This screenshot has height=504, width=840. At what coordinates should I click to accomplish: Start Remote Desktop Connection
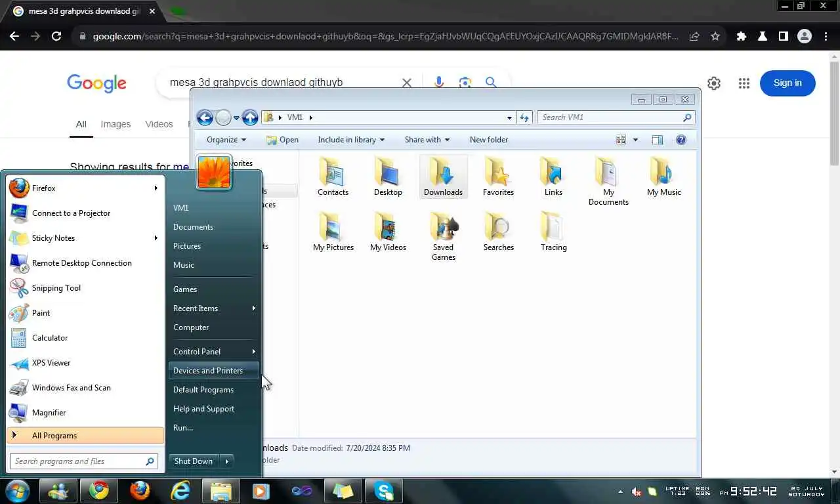point(84,263)
